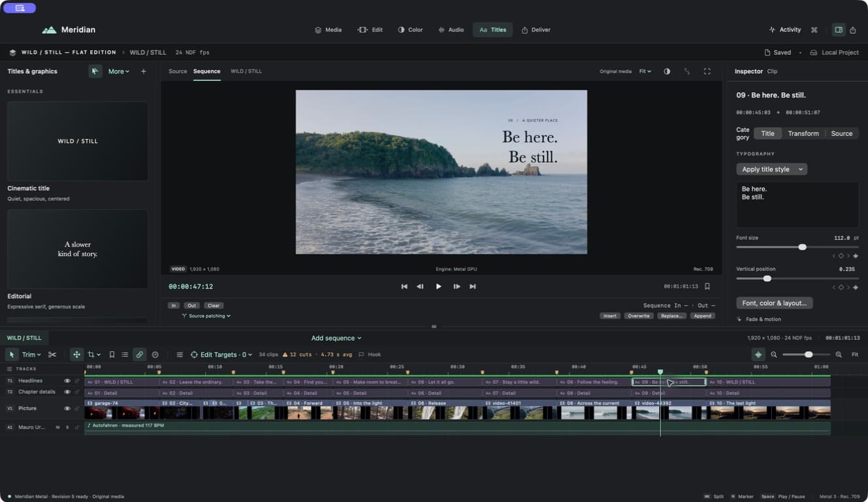Open the More dropdown in Titles panel
Screen dimensions: 868x502
[119, 71]
